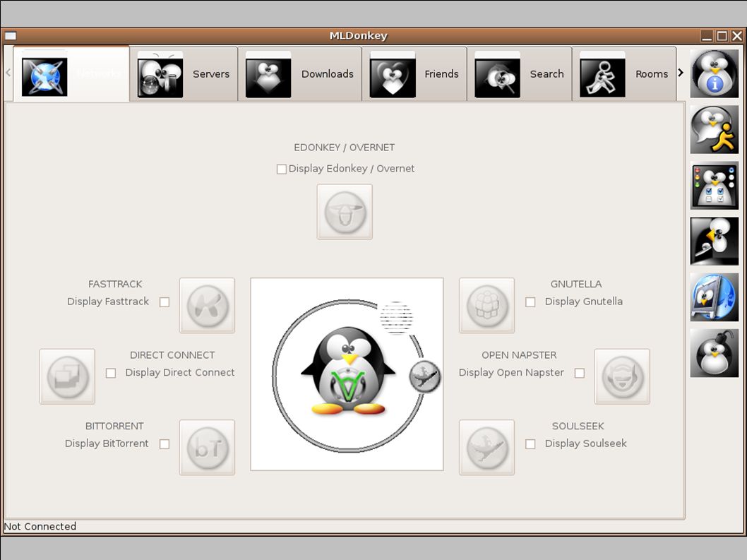The image size is (747, 560).
Task: Click the Friends tab heart icon
Action: pyautogui.click(x=393, y=75)
